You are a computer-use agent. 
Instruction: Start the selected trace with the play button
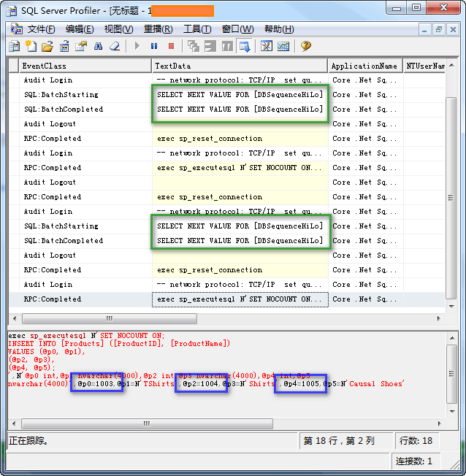coord(137,46)
